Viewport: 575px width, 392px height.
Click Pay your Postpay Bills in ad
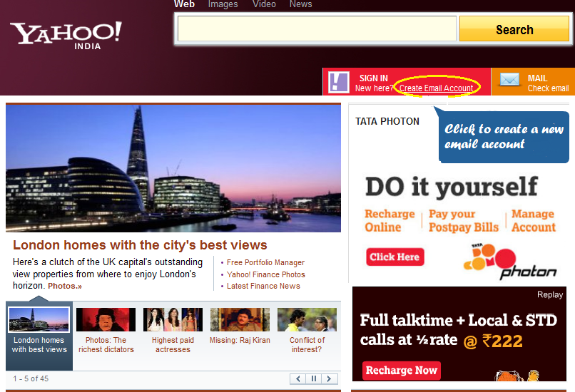click(x=464, y=220)
